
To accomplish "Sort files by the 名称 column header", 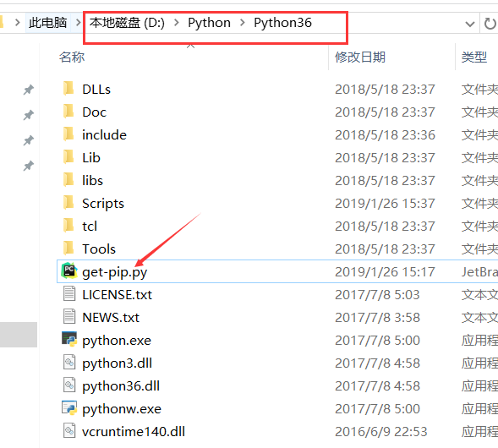I will 72,57.
